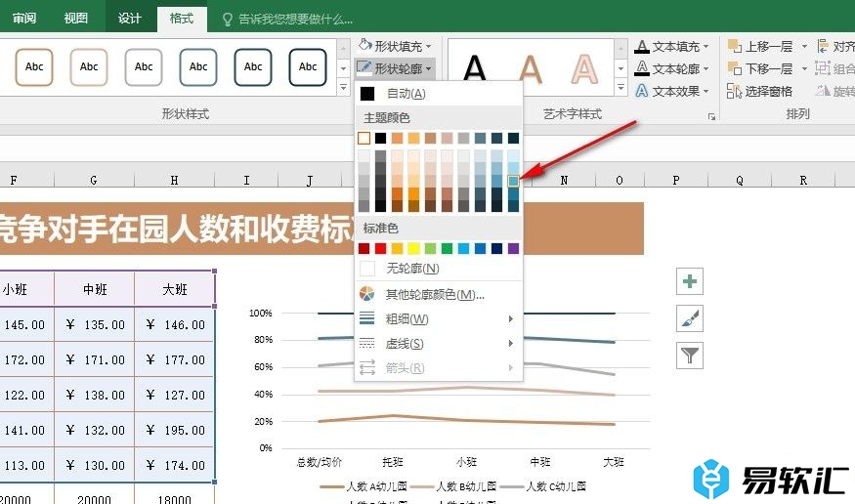Click the cell ¥ 135.00
This screenshot has height=504, width=855.
point(95,324)
